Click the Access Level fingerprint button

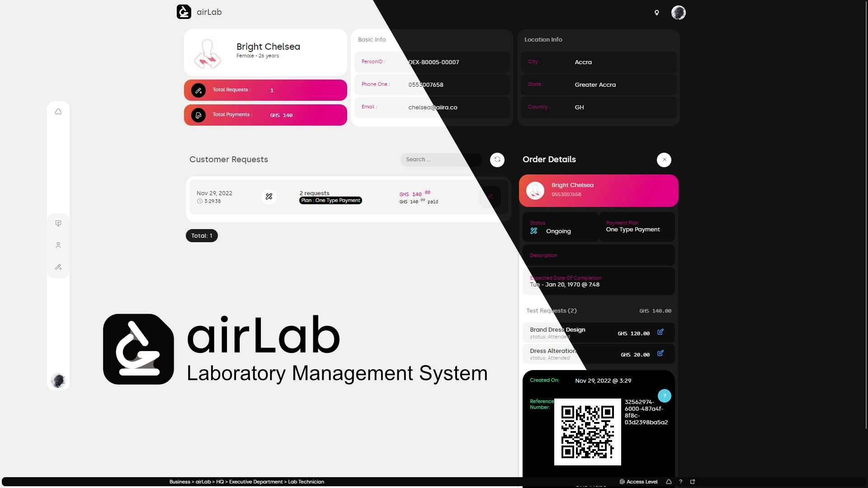pyautogui.click(x=638, y=482)
